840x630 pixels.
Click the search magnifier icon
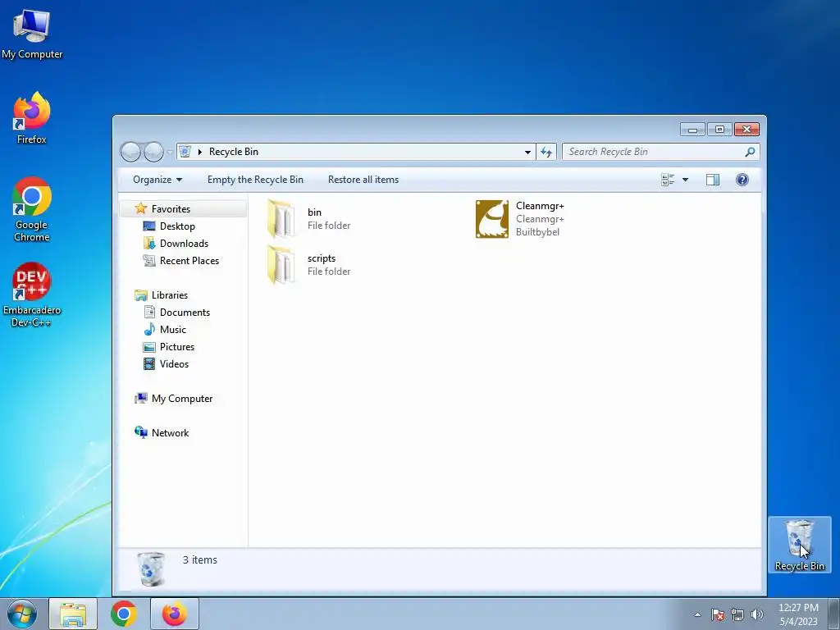tap(750, 152)
